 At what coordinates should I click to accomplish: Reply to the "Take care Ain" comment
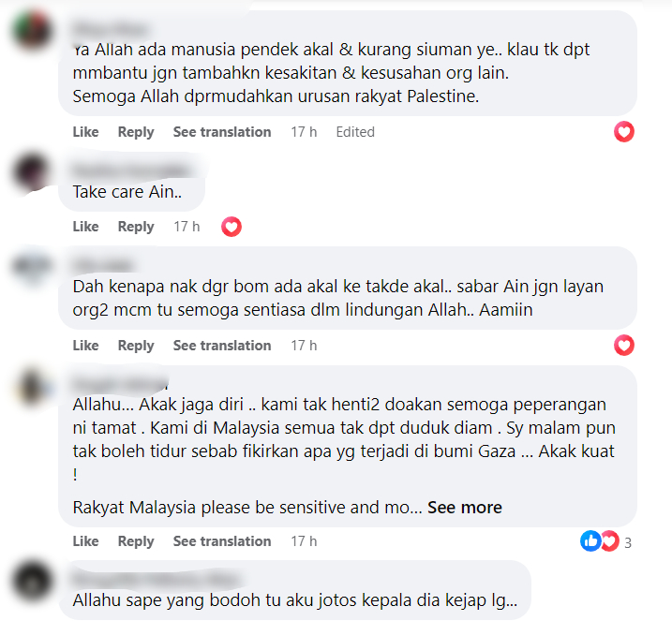(136, 227)
